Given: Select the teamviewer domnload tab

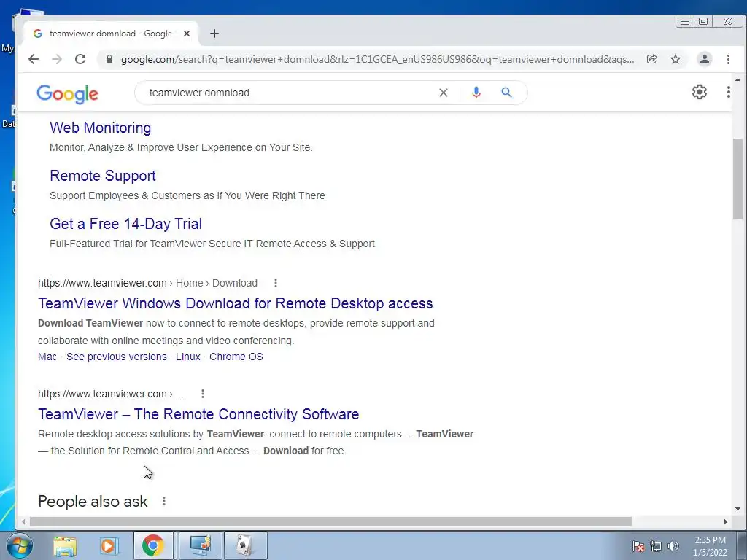Looking at the screenshot, I should [111, 34].
